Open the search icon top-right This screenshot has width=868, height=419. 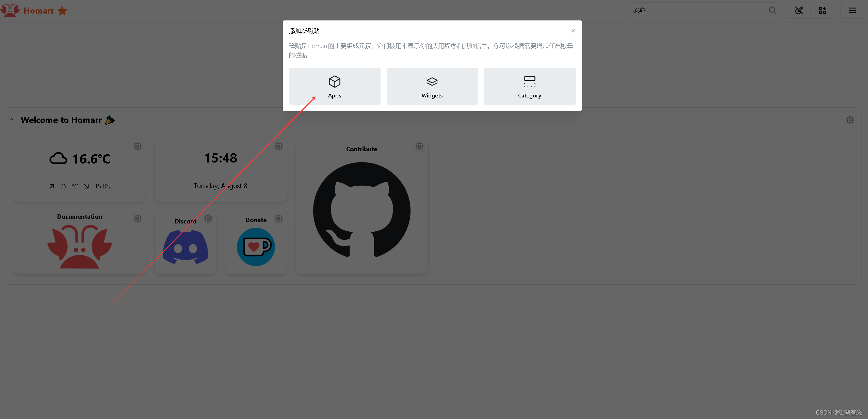point(773,11)
